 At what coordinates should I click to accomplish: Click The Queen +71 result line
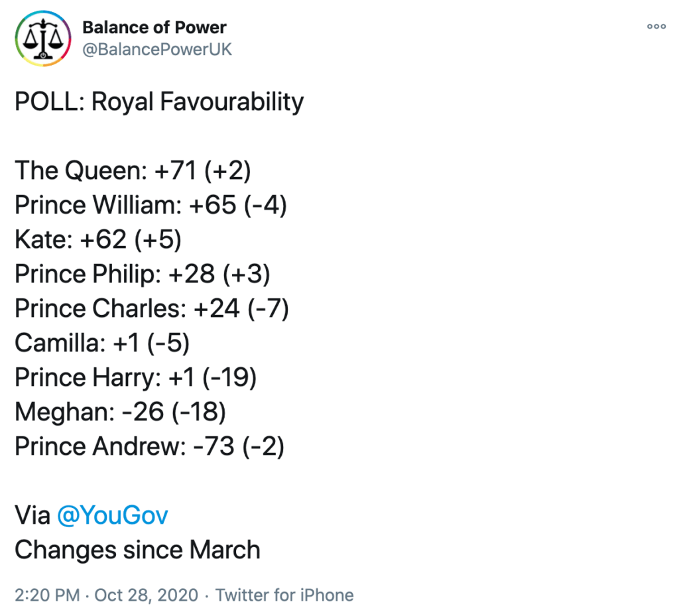point(133,171)
